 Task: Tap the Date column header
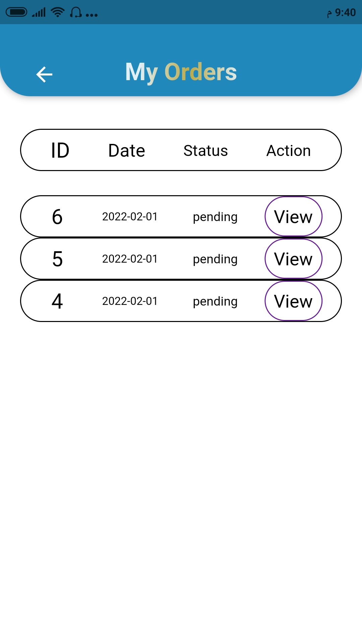coord(127,151)
